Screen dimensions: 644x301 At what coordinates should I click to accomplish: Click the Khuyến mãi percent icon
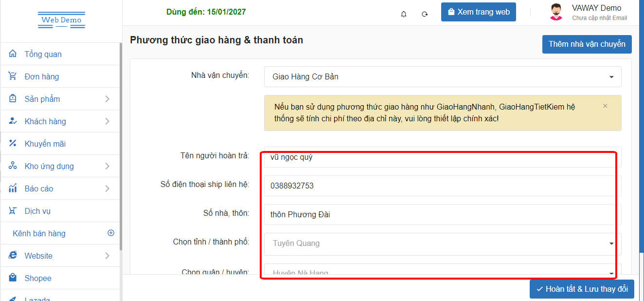point(13,144)
